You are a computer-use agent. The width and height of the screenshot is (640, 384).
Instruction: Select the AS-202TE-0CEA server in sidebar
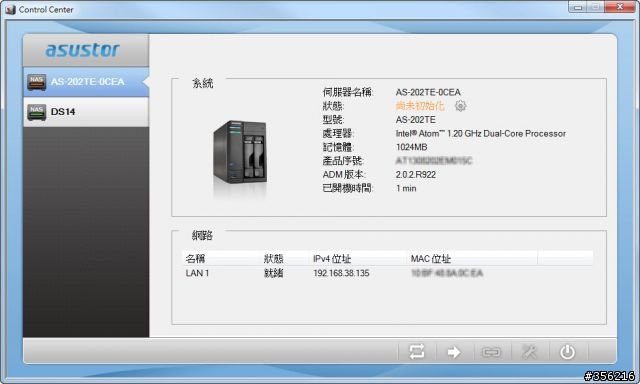click(86, 82)
